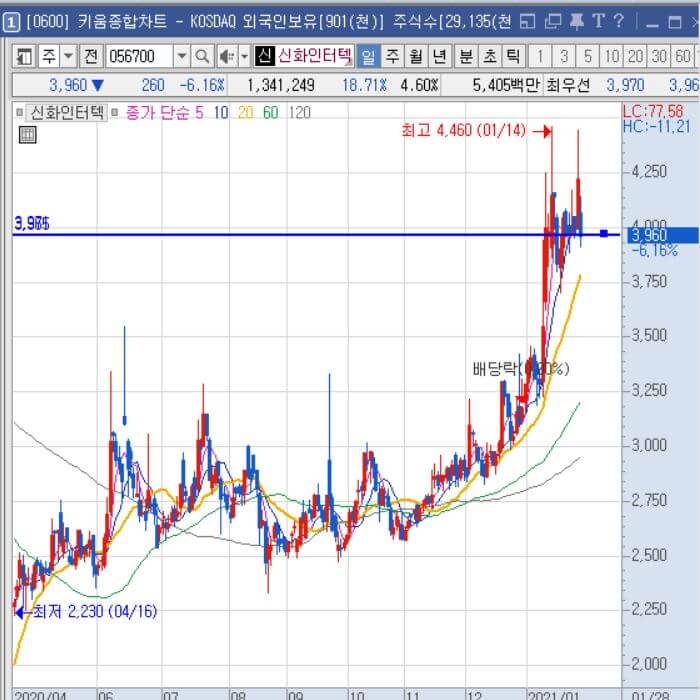Click the 최고 4,460 (01/14) high marker
This screenshot has height=700, width=700.
pos(476,130)
